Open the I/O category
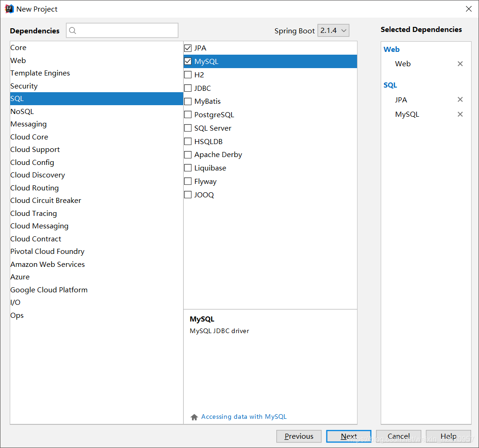 point(96,303)
